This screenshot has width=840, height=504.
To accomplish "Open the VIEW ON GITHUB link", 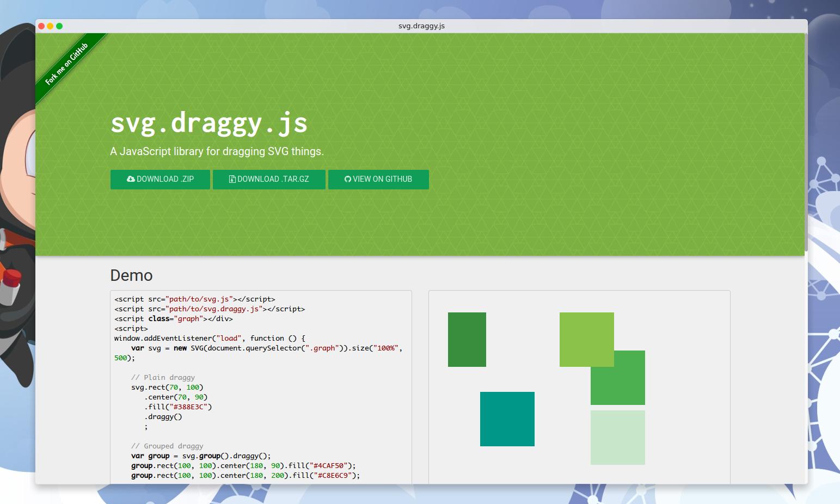I will [378, 179].
